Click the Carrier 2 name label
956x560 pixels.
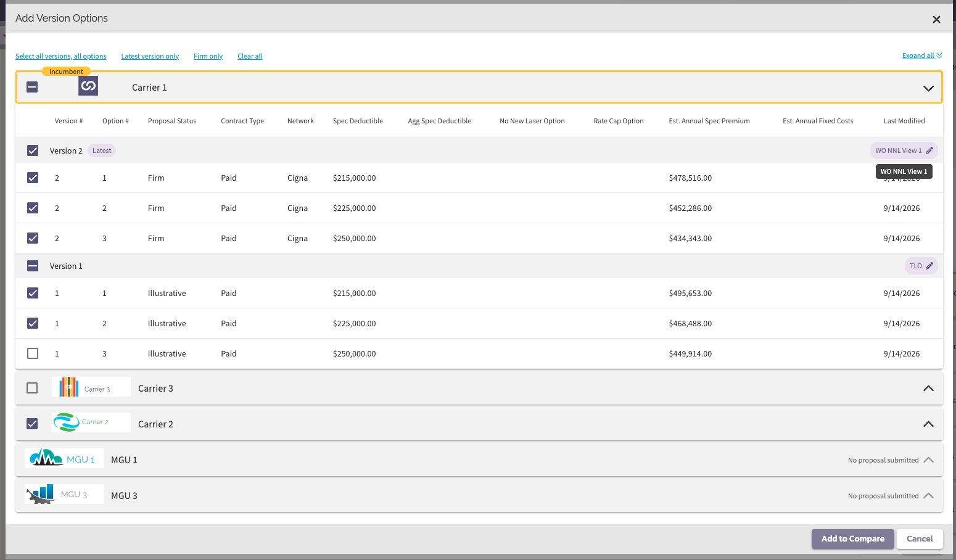(155, 424)
